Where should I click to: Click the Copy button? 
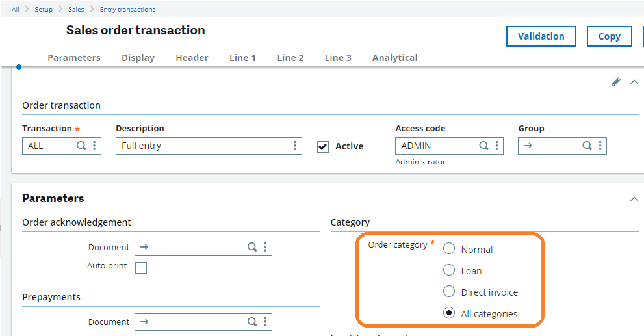pyautogui.click(x=609, y=36)
